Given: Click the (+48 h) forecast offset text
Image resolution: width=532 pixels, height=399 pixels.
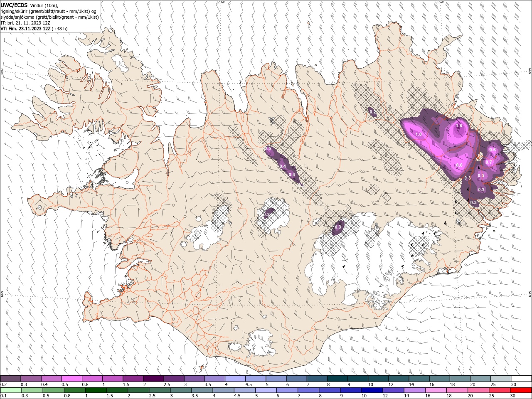Looking at the screenshot, I should pos(60,29).
